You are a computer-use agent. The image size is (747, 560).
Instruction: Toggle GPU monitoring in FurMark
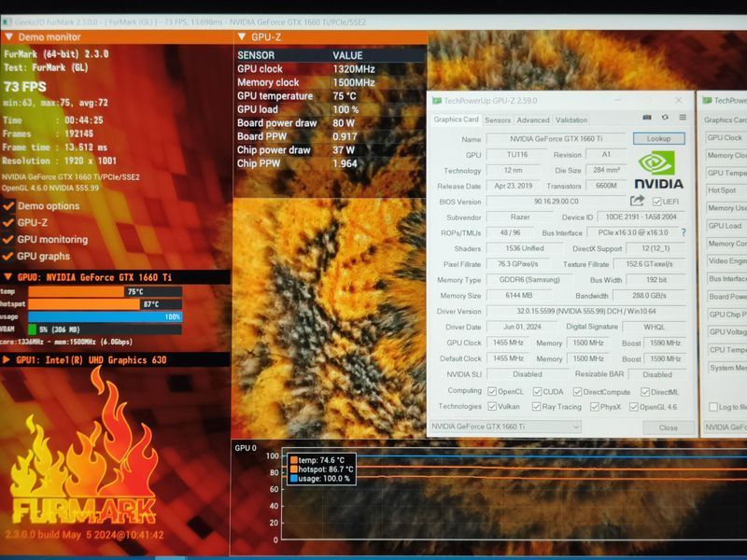tap(8, 240)
